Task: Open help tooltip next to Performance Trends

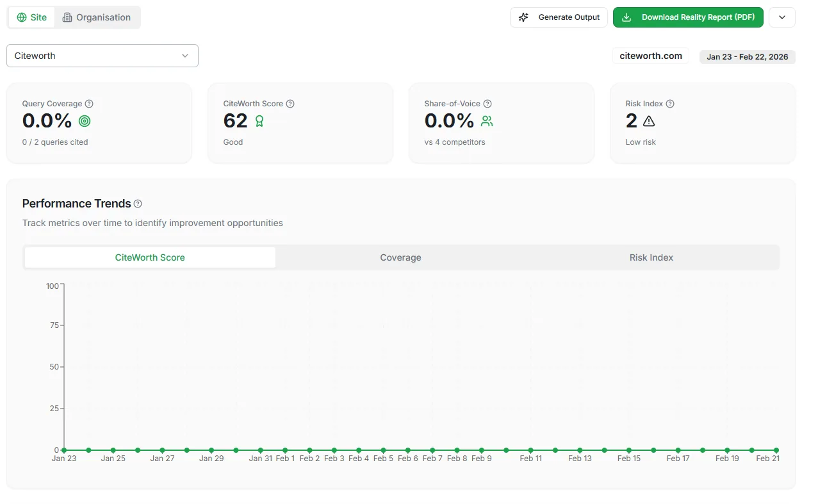Action: point(138,204)
